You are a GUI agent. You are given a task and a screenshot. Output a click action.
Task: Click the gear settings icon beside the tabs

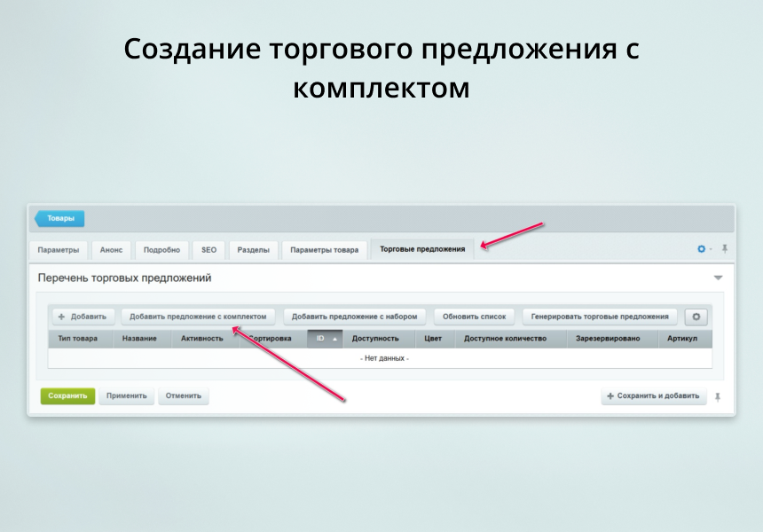[703, 249]
